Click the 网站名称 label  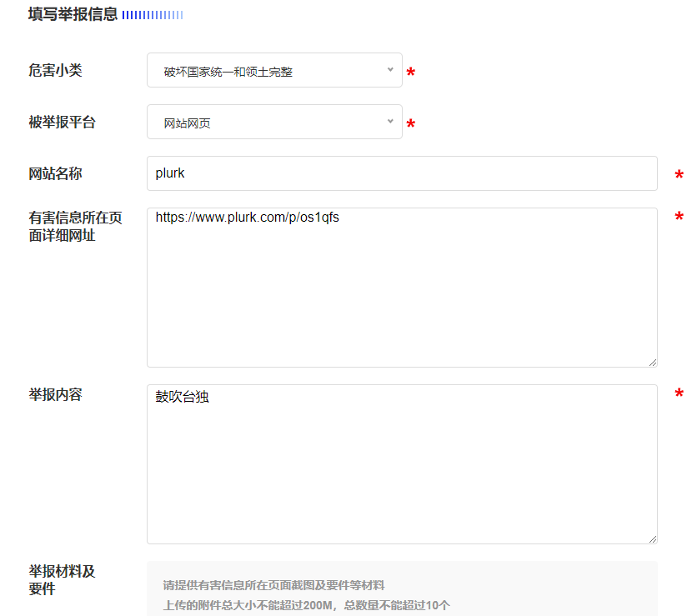click(x=55, y=173)
